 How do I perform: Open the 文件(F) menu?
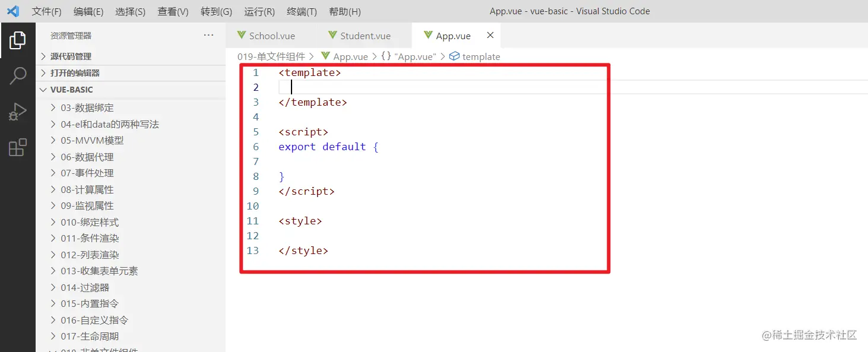(46, 11)
